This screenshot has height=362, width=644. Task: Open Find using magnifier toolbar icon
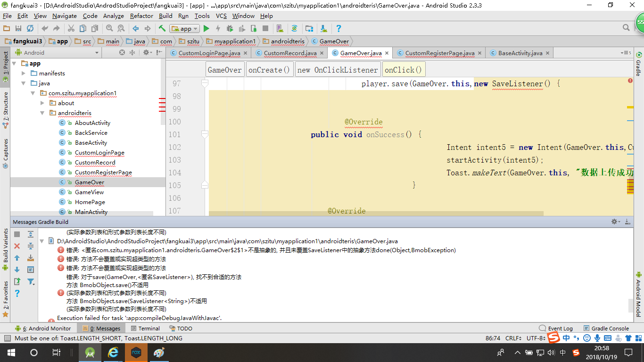click(109, 29)
